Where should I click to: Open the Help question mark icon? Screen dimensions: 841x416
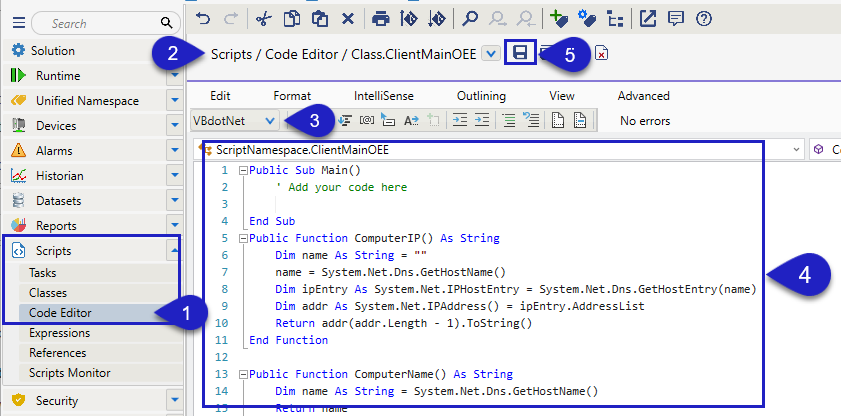click(704, 19)
